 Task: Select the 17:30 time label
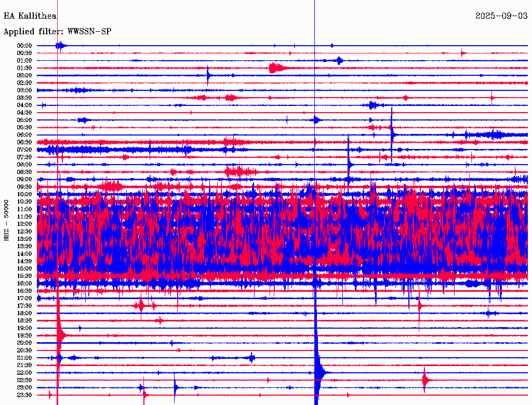click(24, 306)
